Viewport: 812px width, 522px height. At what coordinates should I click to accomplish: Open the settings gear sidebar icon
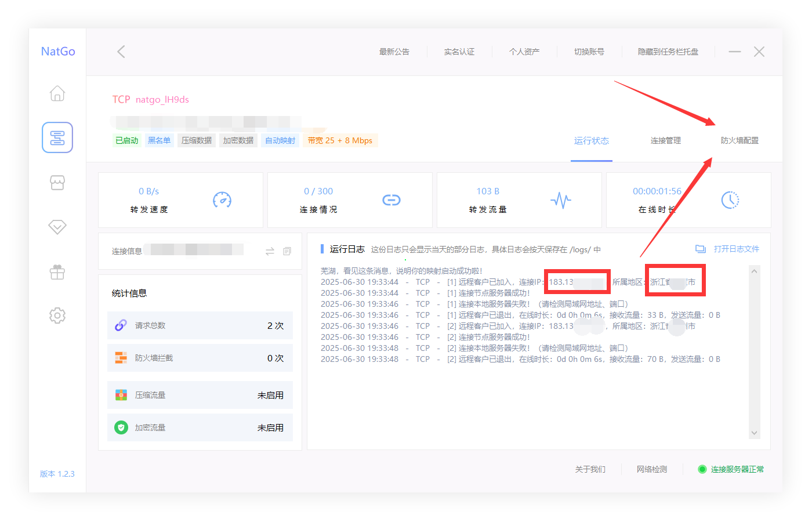pyautogui.click(x=57, y=316)
